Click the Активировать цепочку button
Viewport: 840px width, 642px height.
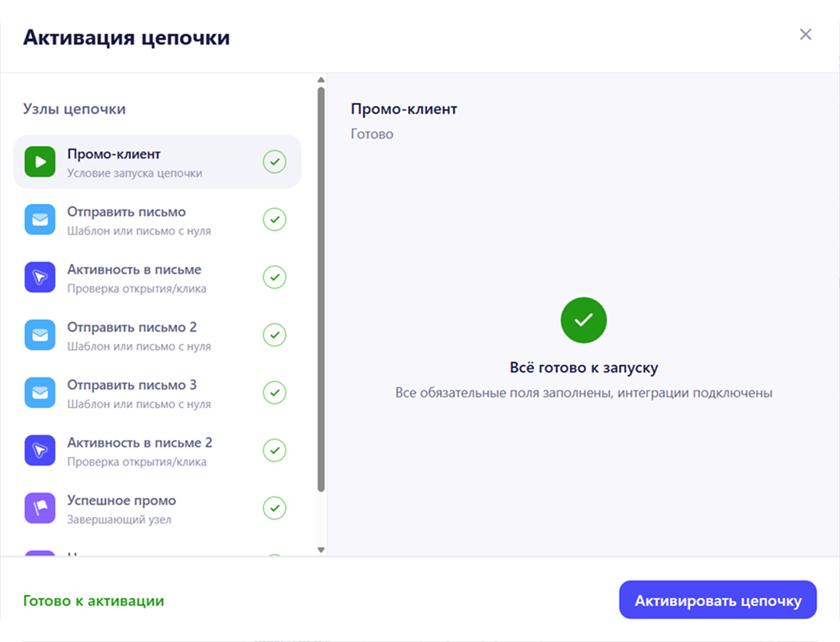(718, 600)
